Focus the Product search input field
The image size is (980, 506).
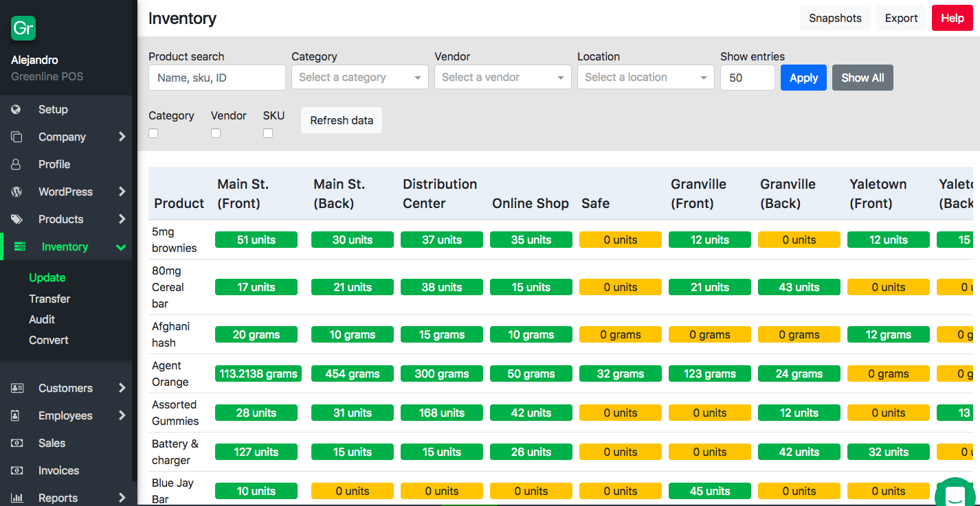point(216,78)
